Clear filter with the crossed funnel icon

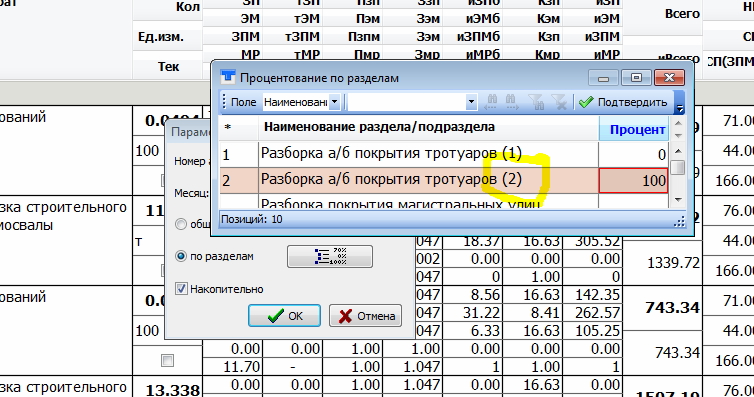559,102
